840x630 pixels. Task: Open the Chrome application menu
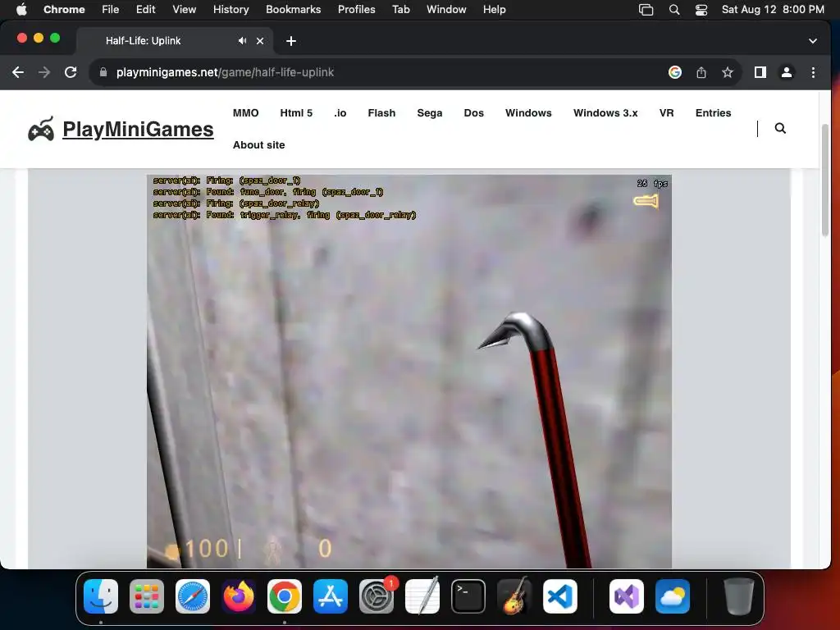(x=64, y=10)
